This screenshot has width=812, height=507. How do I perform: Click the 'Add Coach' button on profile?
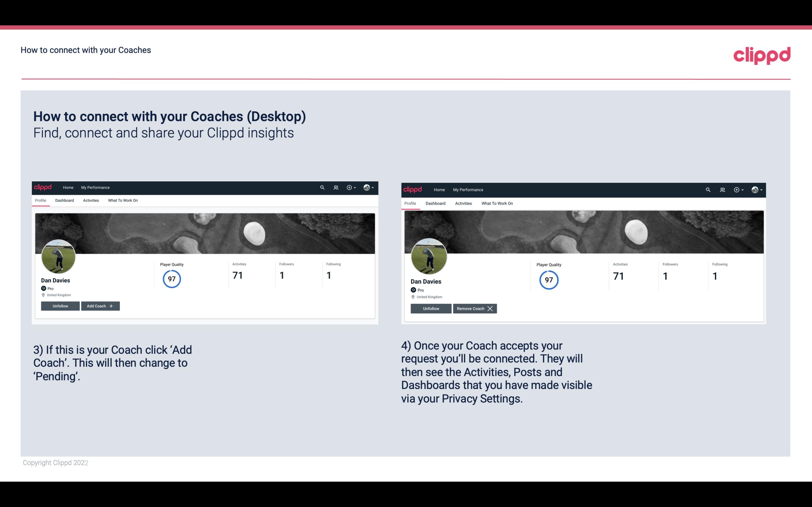(99, 306)
